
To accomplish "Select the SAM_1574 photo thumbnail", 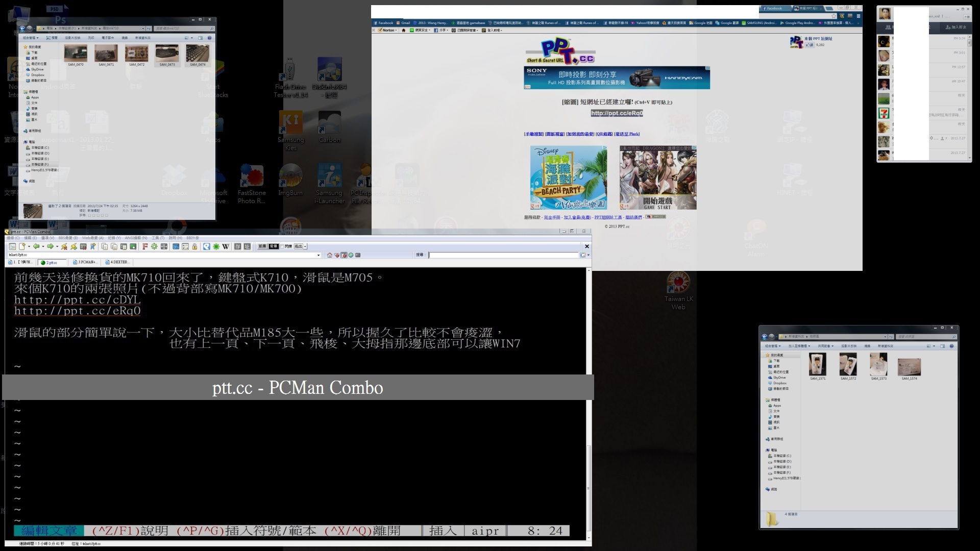I will [909, 367].
